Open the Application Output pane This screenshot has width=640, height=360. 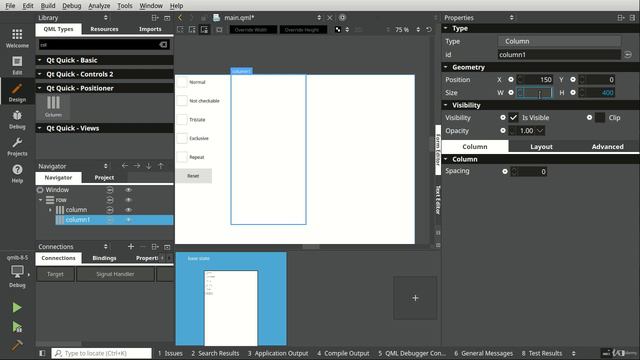[278, 353]
